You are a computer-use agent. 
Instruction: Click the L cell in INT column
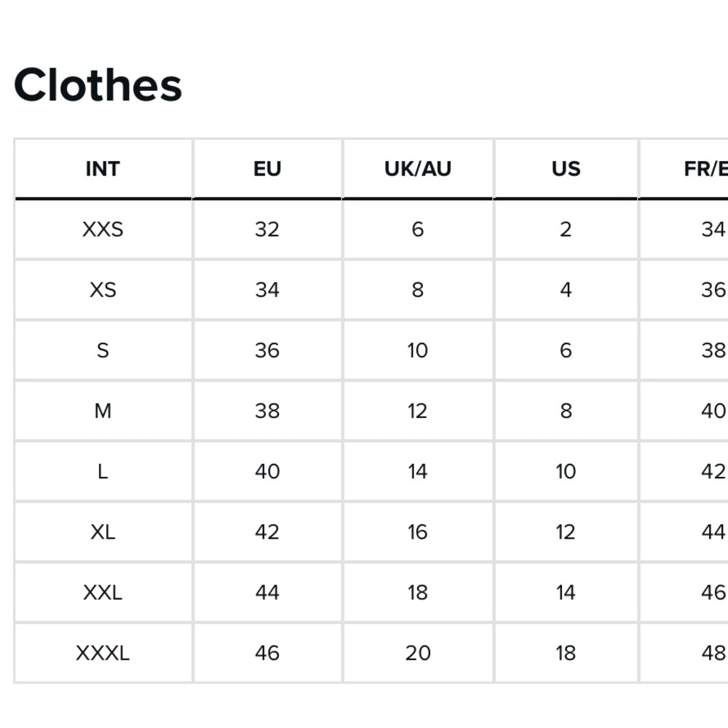point(103,471)
